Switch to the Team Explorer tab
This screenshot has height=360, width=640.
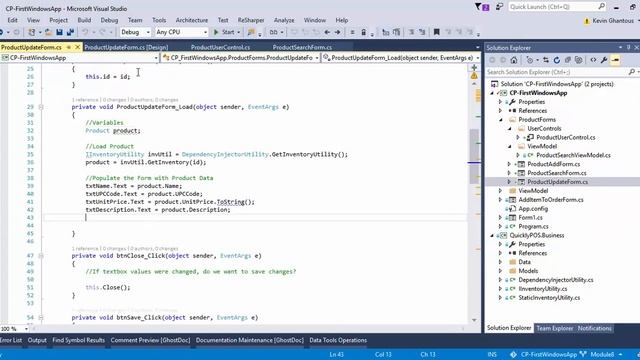tap(554, 328)
